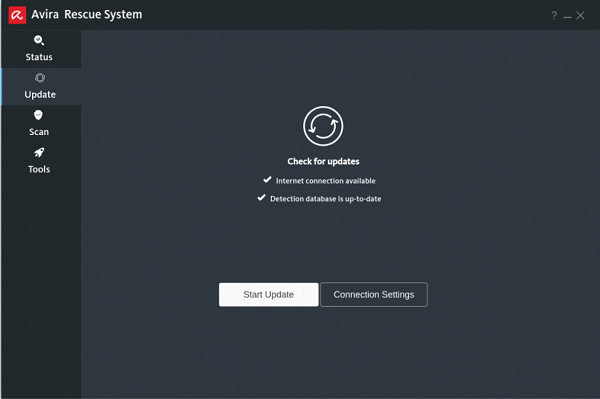This screenshot has width=600, height=399.
Task: Open the Scan shield icon
Action: tap(38, 115)
